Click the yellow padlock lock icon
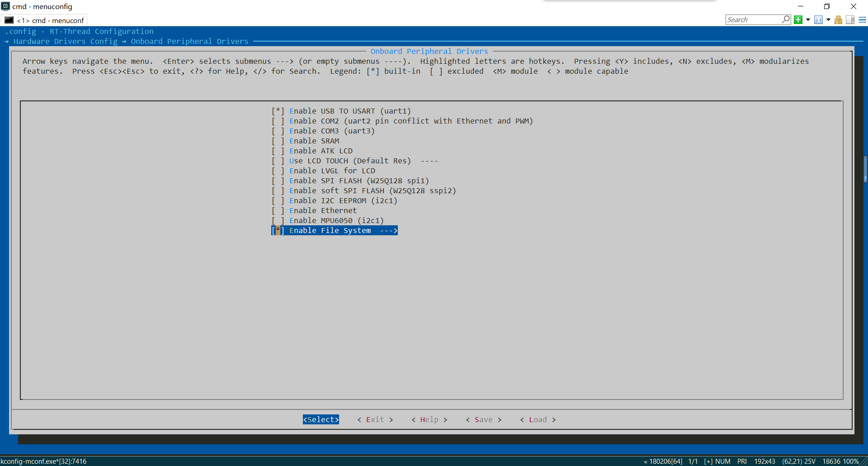Image resolution: width=868 pixels, height=466 pixels. (838, 19)
